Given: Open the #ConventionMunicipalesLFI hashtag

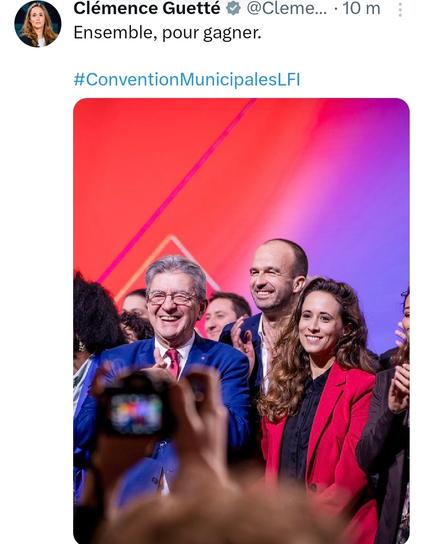Looking at the screenshot, I should pyautogui.click(x=187, y=79).
